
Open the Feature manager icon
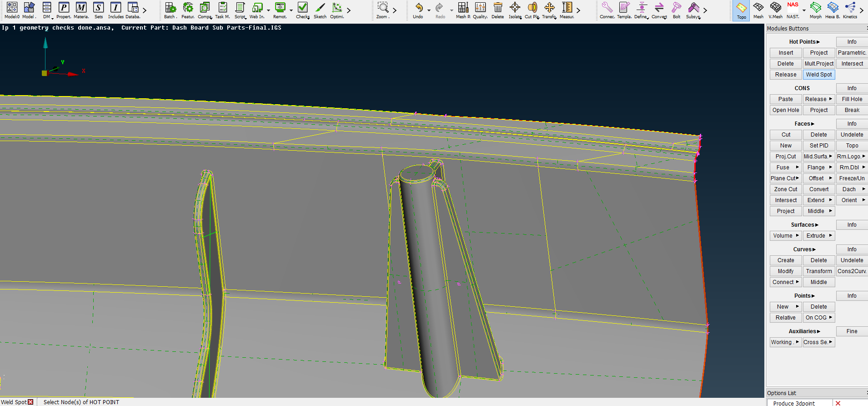(x=188, y=10)
